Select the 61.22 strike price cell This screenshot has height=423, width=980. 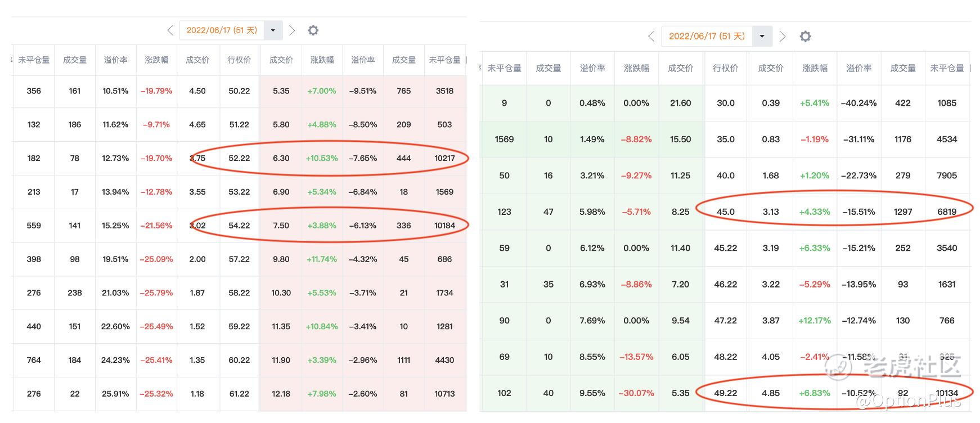point(239,394)
